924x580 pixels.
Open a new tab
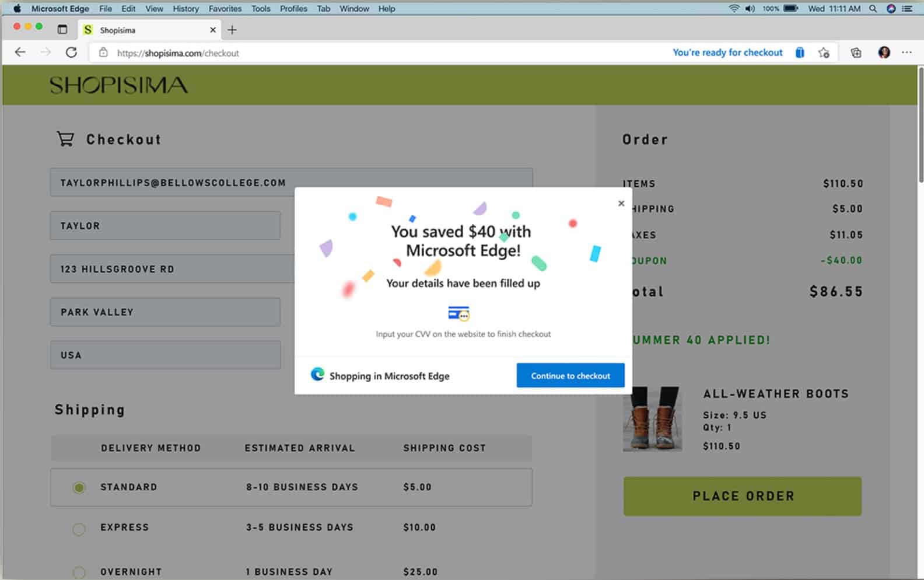(232, 30)
